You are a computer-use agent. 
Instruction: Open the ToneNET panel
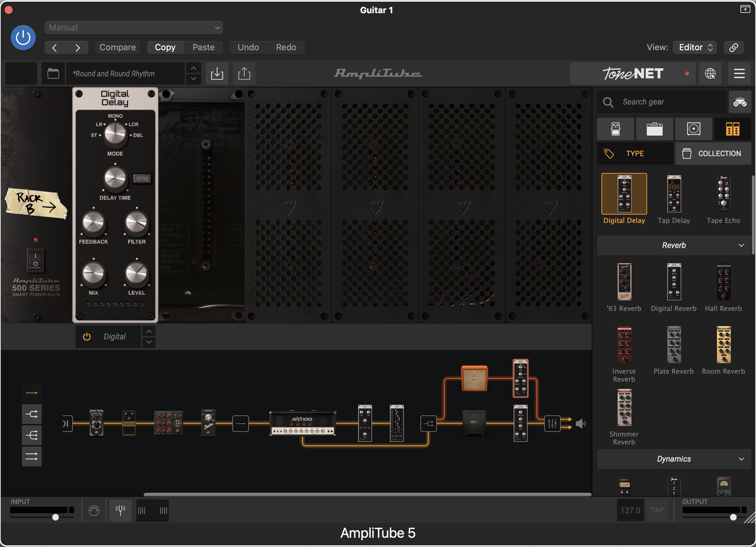pos(632,74)
